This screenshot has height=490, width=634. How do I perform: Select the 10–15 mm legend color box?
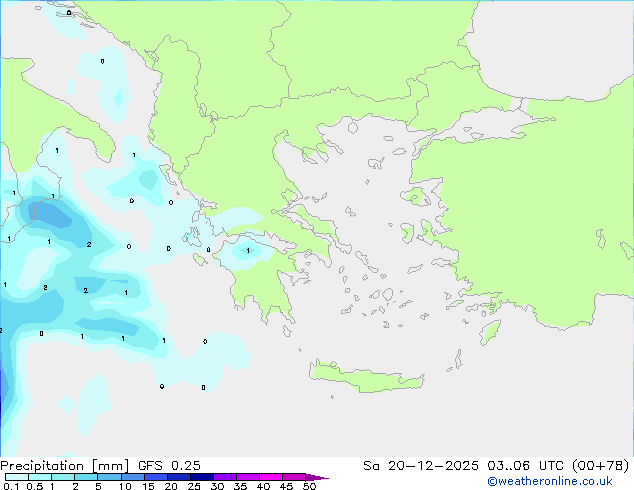click(133, 477)
